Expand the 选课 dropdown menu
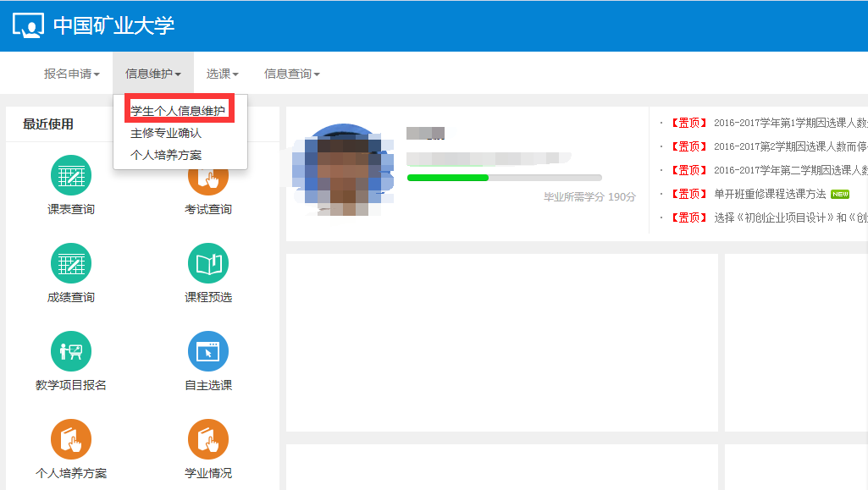 point(223,74)
